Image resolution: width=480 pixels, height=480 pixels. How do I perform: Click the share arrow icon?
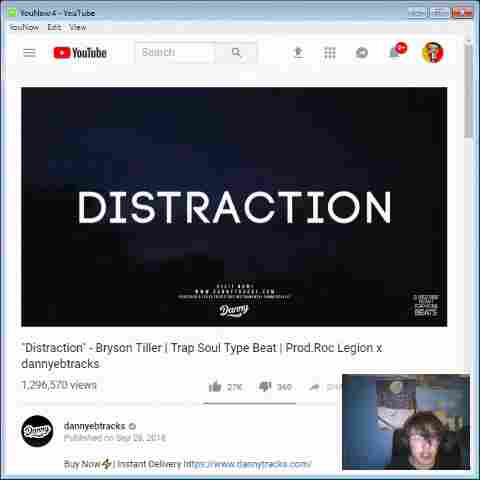click(314, 387)
